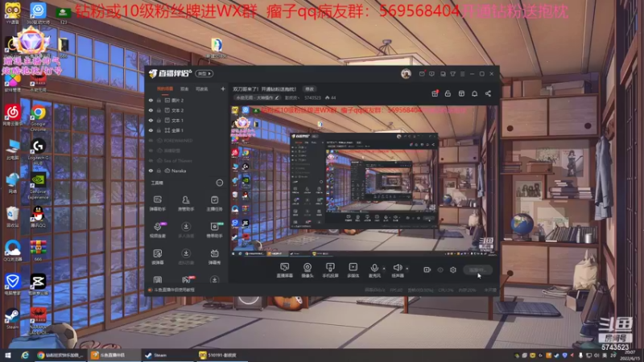This screenshot has width=644, height=362.
Task: Open Google Chrome desktop shortcut
Action: point(38,117)
